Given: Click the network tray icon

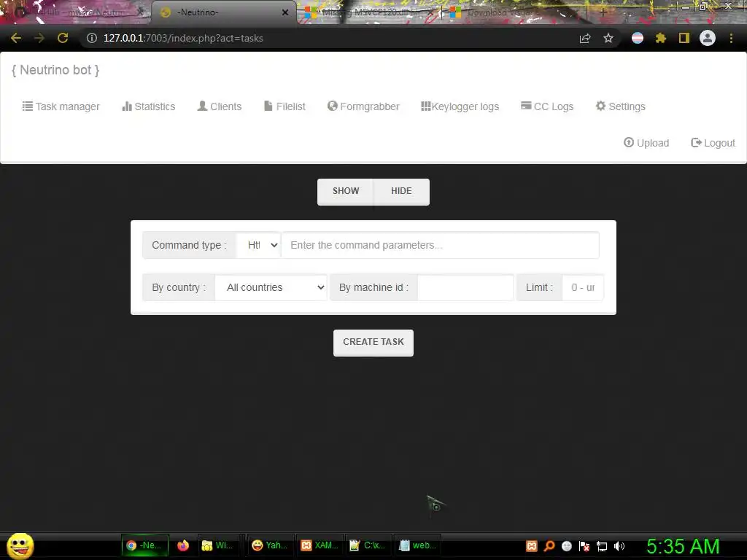Looking at the screenshot, I should point(602,546).
